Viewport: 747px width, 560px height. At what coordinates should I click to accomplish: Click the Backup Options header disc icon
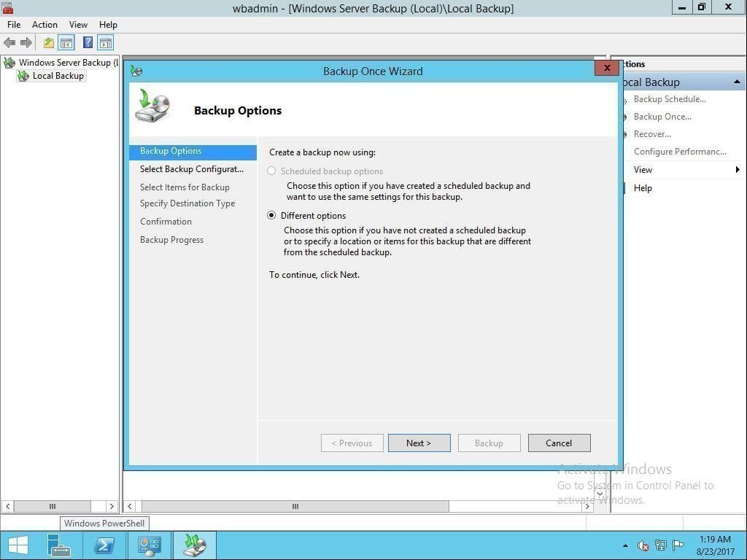[152, 106]
